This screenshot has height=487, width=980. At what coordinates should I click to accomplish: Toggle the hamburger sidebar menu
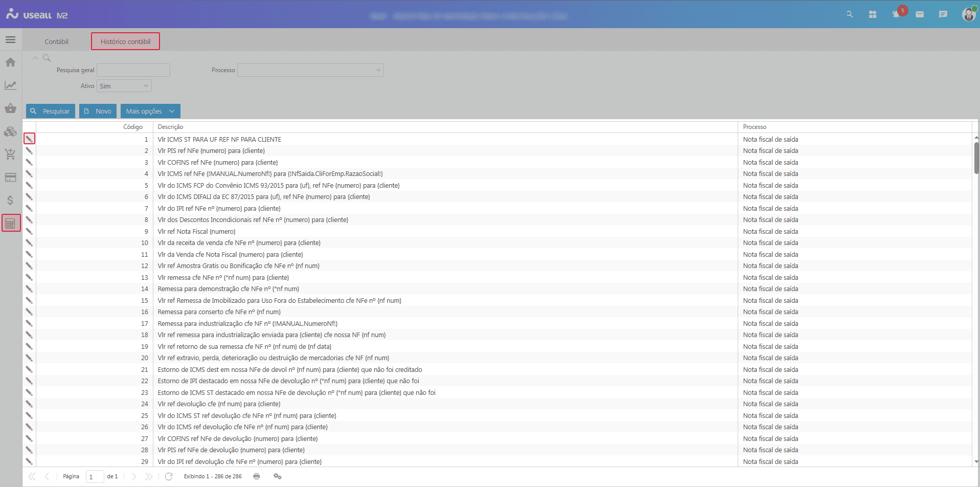(x=10, y=40)
